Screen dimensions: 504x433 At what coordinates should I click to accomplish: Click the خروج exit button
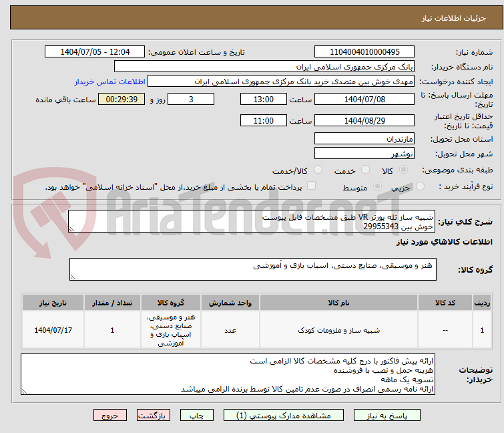coord(110,416)
